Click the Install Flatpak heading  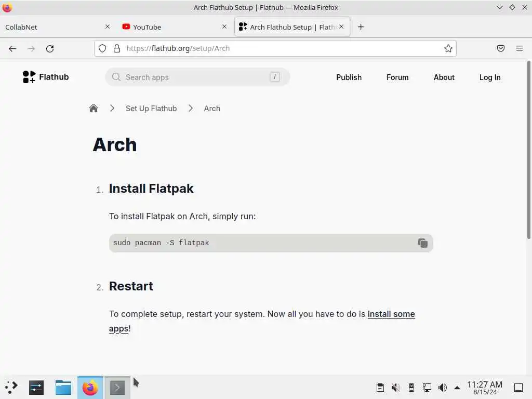point(151,189)
